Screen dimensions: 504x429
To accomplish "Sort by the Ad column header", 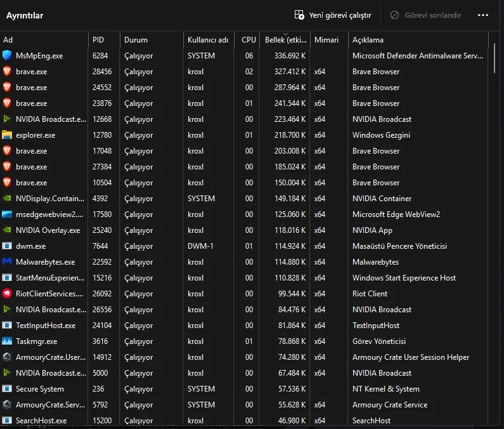I will [x=44, y=40].
